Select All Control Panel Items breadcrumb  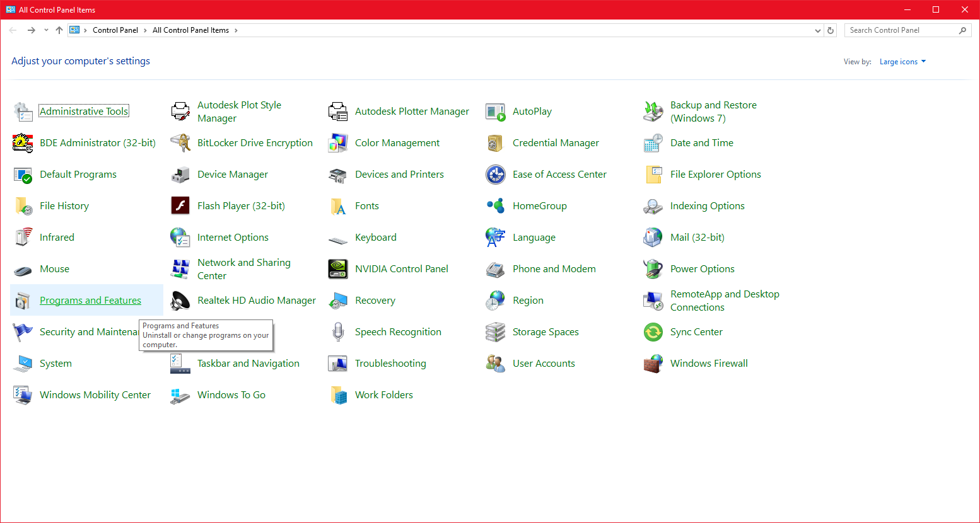point(190,30)
